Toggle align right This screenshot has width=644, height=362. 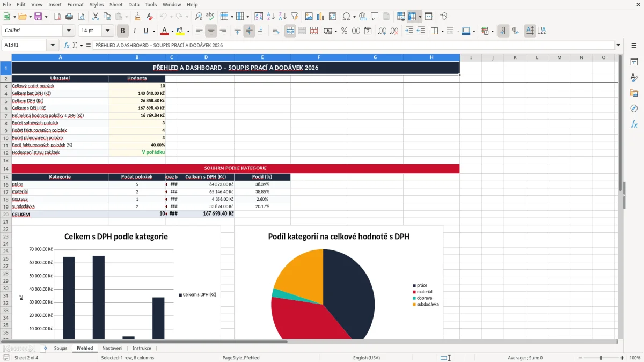223,31
